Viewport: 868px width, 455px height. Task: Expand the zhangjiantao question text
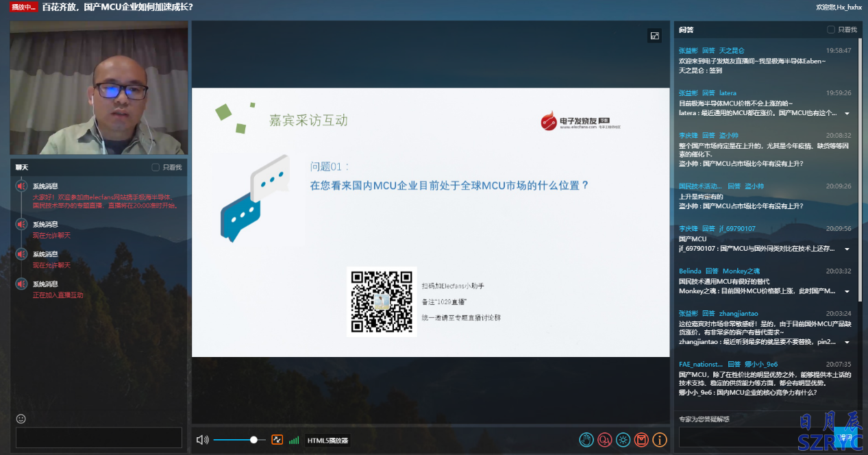click(x=847, y=342)
